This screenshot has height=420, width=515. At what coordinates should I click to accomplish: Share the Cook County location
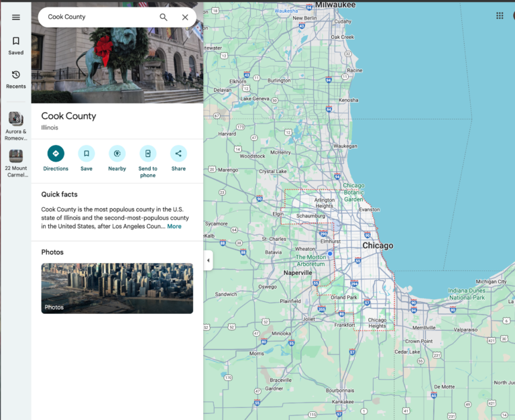point(178,154)
